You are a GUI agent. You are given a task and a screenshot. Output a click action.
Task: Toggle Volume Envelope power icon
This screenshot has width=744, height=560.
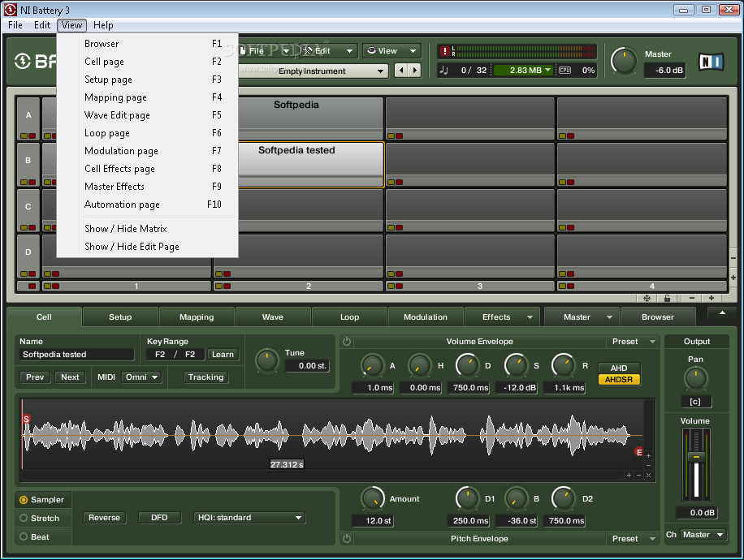[347, 342]
